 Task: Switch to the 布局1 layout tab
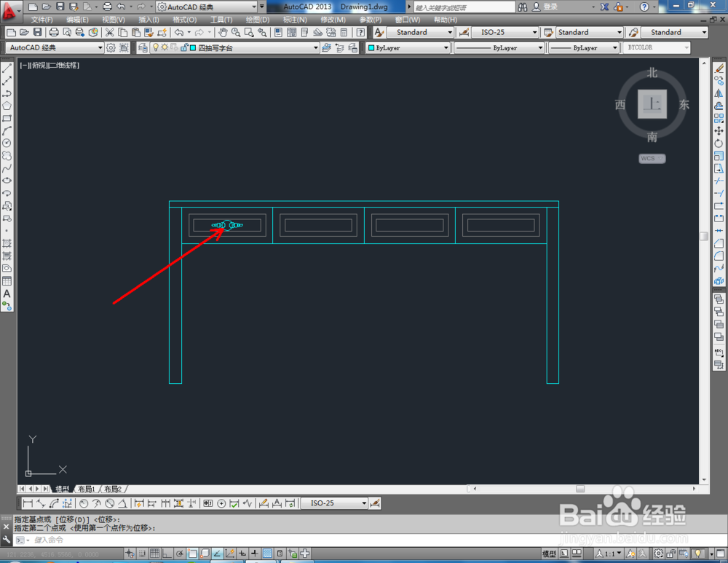tap(87, 489)
